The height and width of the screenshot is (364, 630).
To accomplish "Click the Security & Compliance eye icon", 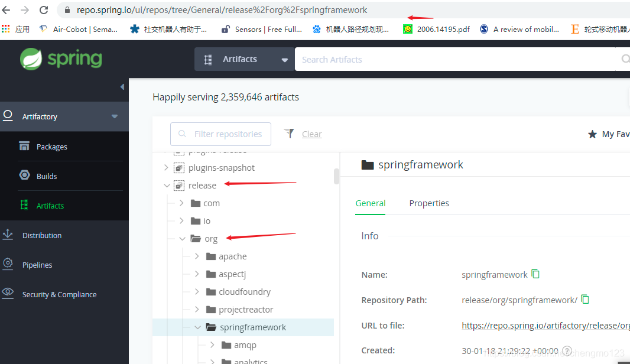I will 8,292.
